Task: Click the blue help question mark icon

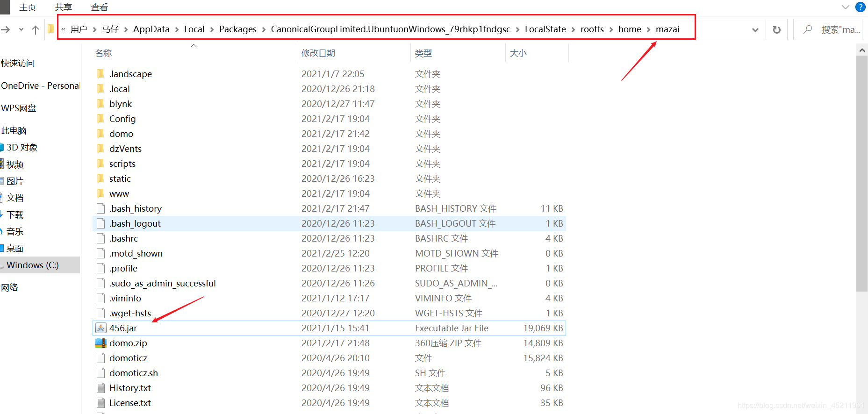Action: click(860, 7)
